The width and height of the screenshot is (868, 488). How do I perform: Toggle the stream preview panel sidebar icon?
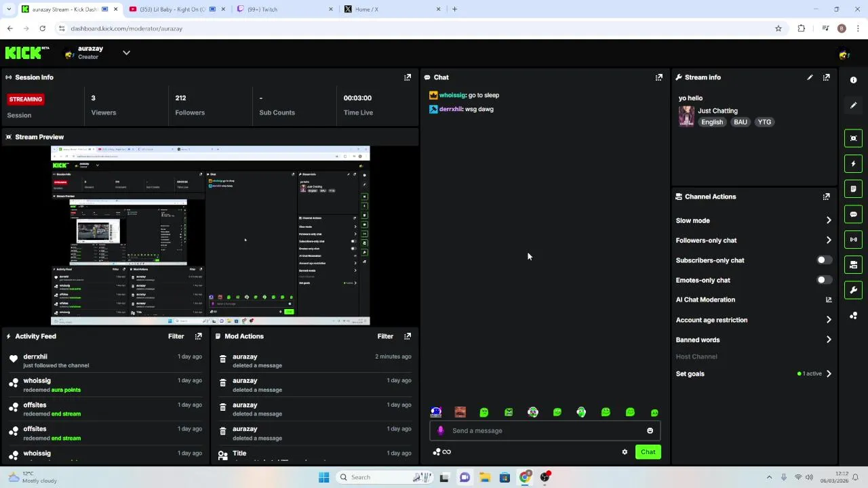[853, 138]
